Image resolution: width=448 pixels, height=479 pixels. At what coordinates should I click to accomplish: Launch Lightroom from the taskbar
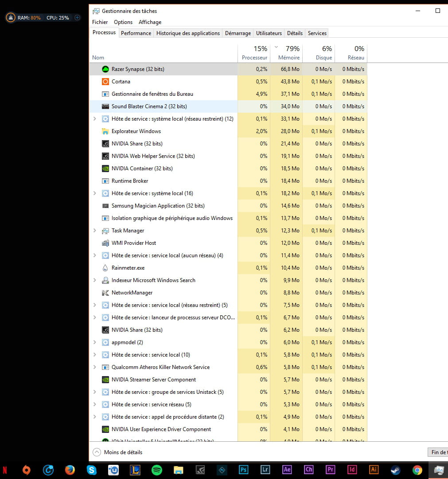265,470
